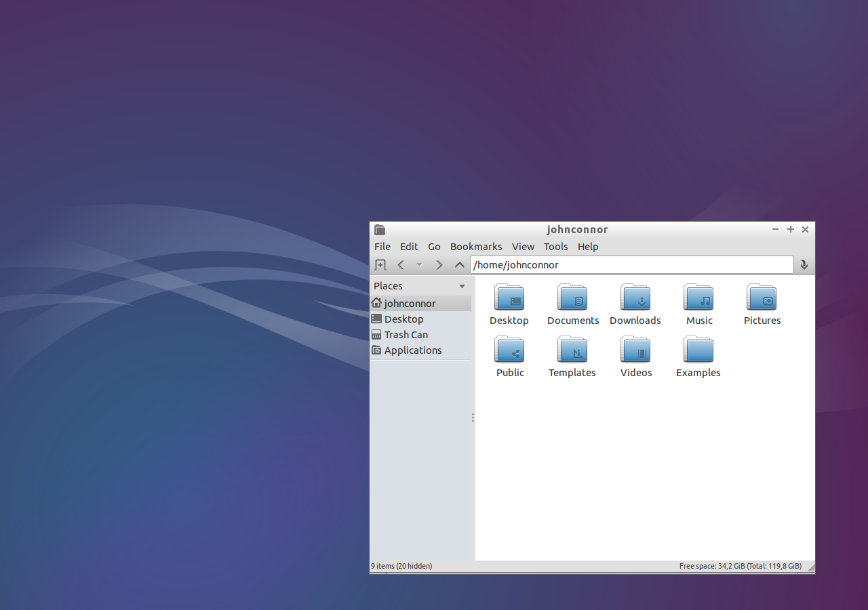Click the jump-to-path button beside address bar
This screenshot has height=610, width=868.
pyautogui.click(x=804, y=265)
